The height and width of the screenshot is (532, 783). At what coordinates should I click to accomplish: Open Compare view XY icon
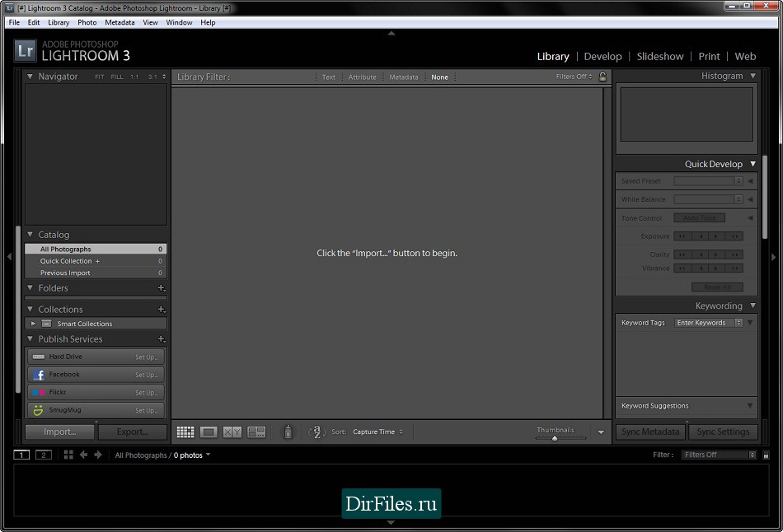(x=232, y=432)
